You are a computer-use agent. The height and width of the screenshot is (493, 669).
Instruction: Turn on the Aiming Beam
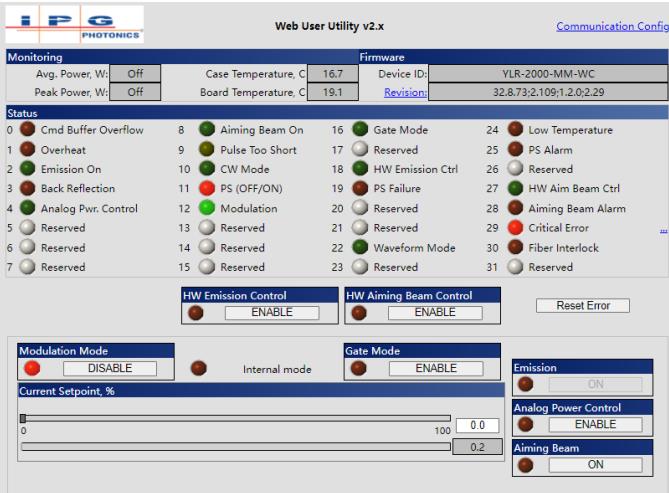pos(595,465)
